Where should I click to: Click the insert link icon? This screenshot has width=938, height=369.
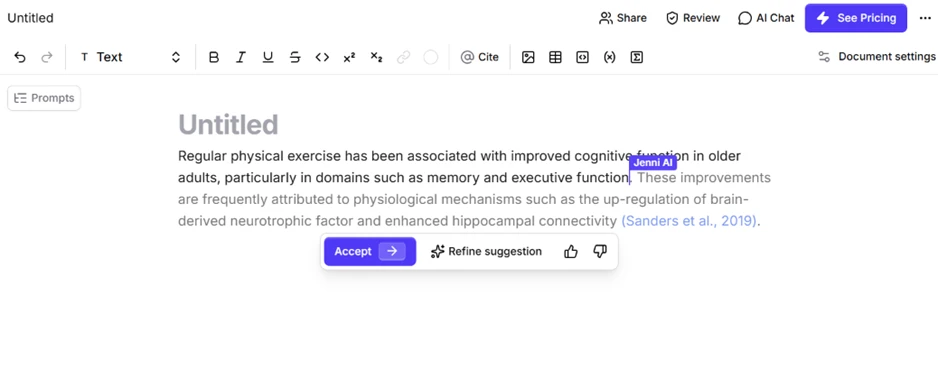404,57
